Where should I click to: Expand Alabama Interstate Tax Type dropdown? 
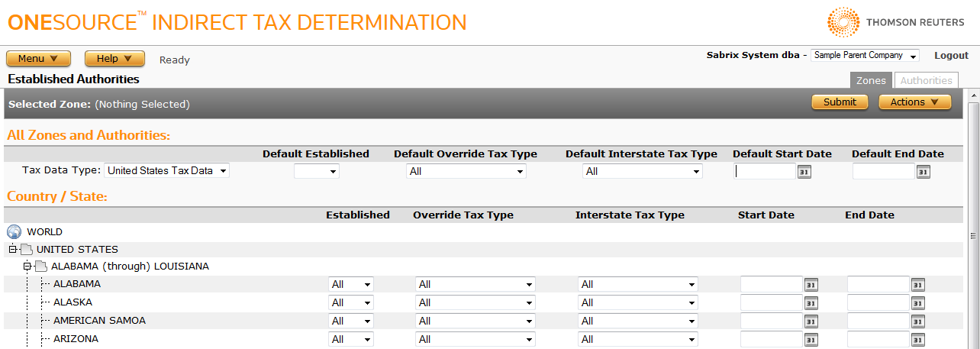click(637, 285)
